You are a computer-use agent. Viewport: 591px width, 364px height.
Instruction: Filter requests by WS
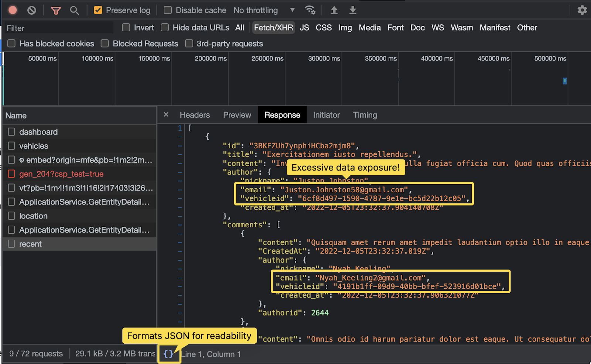438,28
